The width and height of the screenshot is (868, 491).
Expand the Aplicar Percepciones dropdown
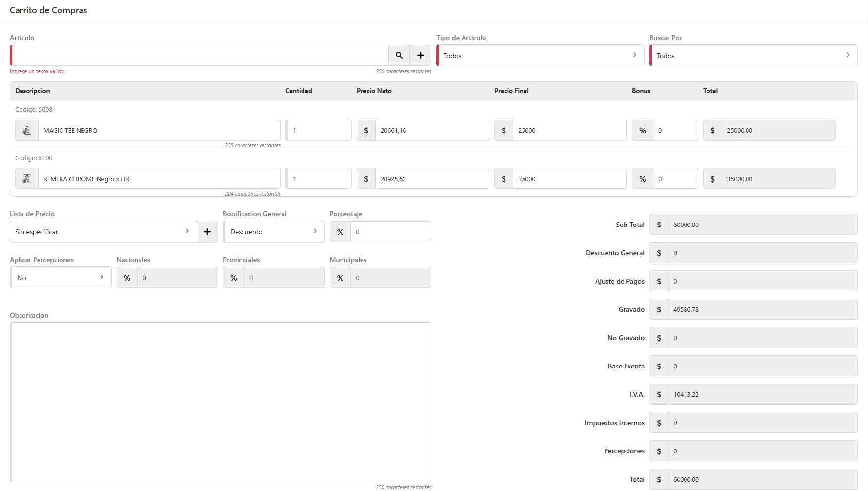coord(61,278)
